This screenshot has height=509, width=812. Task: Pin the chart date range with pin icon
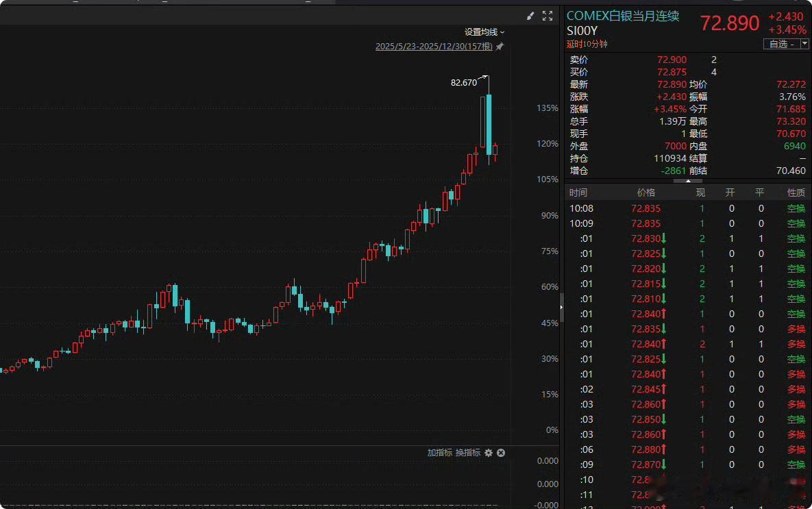point(500,47)
